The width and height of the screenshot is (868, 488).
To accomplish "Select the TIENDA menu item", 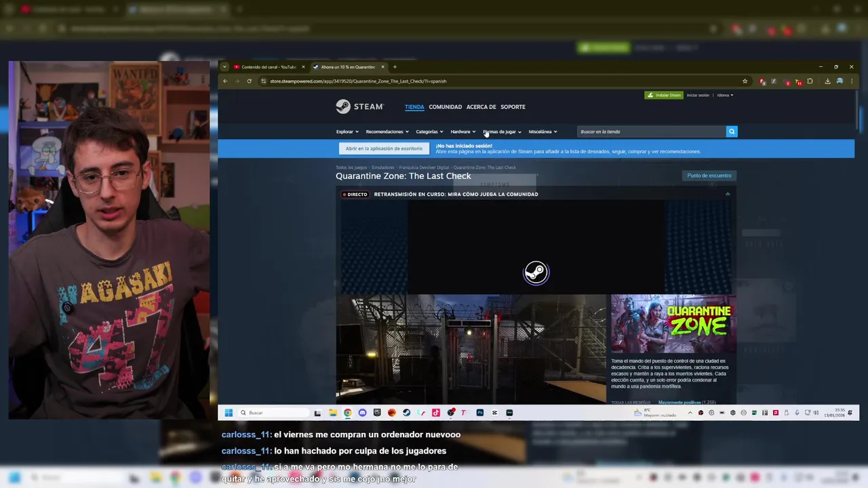I will (414, 107).
